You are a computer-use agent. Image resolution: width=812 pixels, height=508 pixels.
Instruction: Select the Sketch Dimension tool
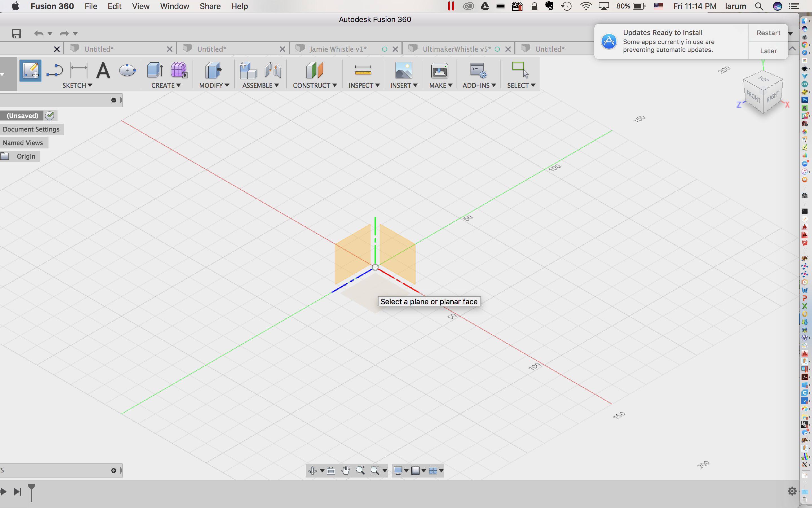coord(79,70)
